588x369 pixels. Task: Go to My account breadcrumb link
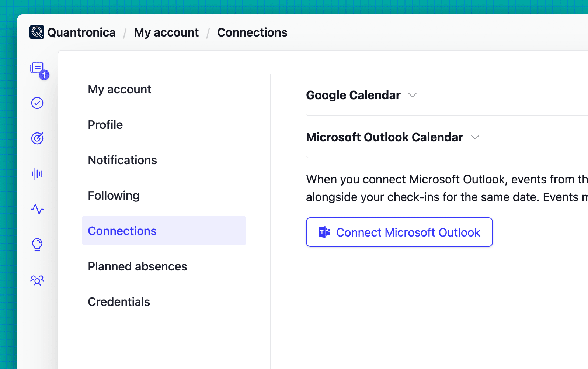click(166, 32)
